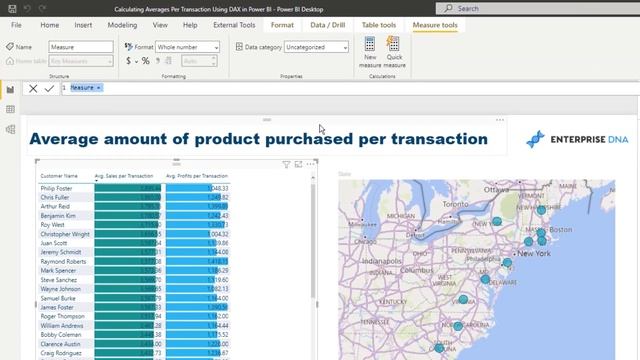Select the Chris Fuller row

click(x=134, y=198)
